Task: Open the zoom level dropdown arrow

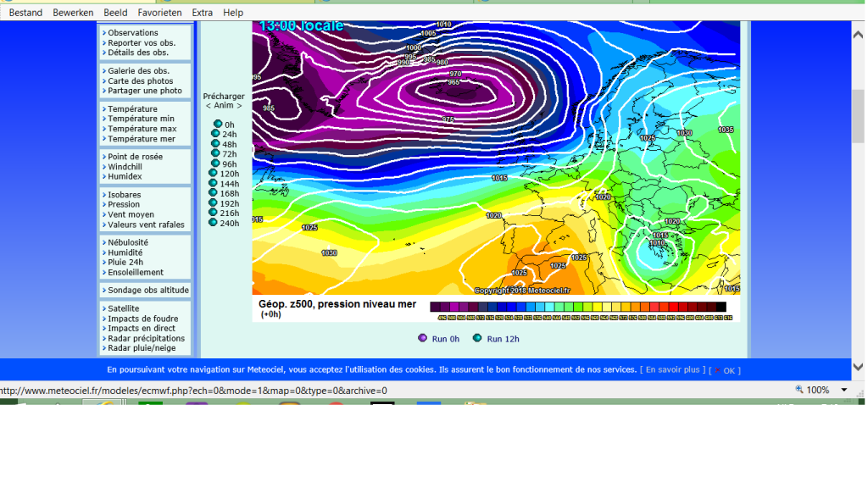Action: pyautogui.click(x=844, y=390)
